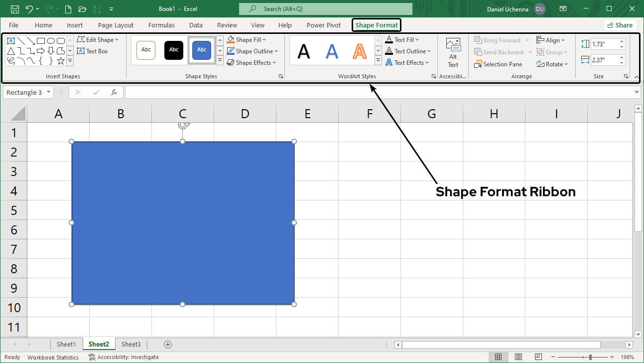Select the Oval shape tool
Viewport: 644px width, 363px height.
[x=51, y=41]
